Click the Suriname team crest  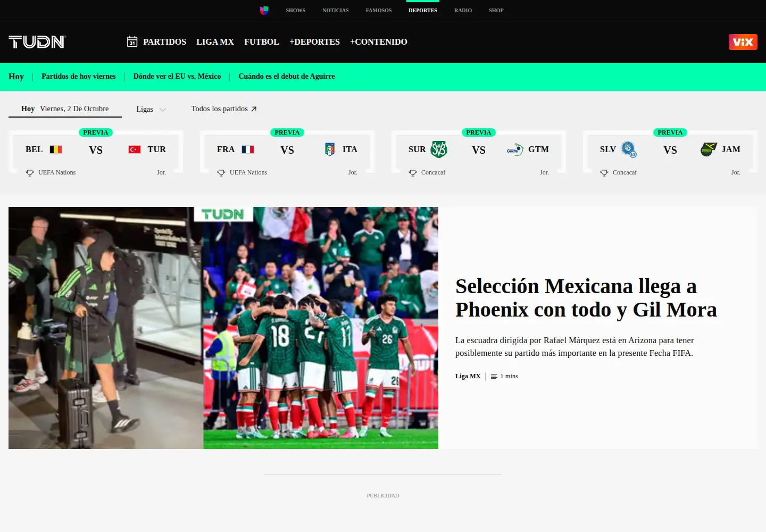(439, 149)
